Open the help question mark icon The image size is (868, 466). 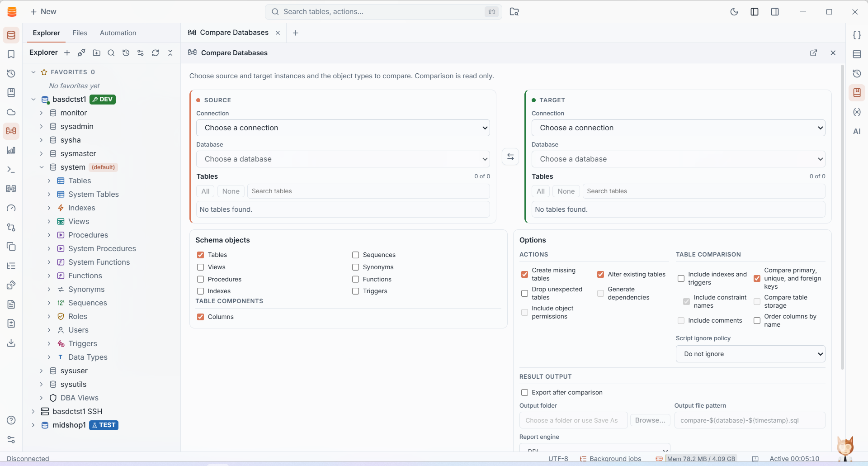(11, 420)
